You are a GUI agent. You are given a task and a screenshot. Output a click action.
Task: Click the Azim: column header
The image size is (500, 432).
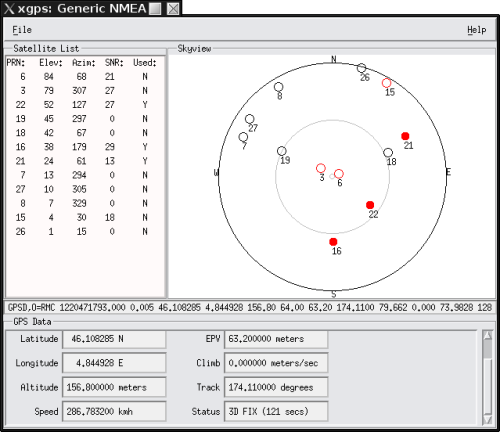click(x=84, y=63)
